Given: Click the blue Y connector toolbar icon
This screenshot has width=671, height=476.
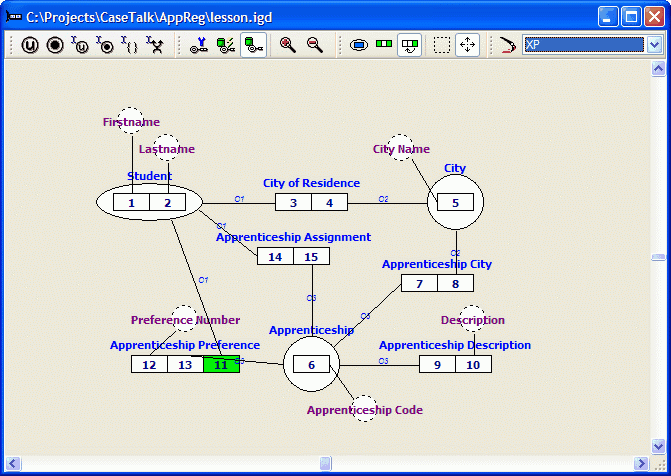Looking at the screenshot, I should (x=199, y=45).
